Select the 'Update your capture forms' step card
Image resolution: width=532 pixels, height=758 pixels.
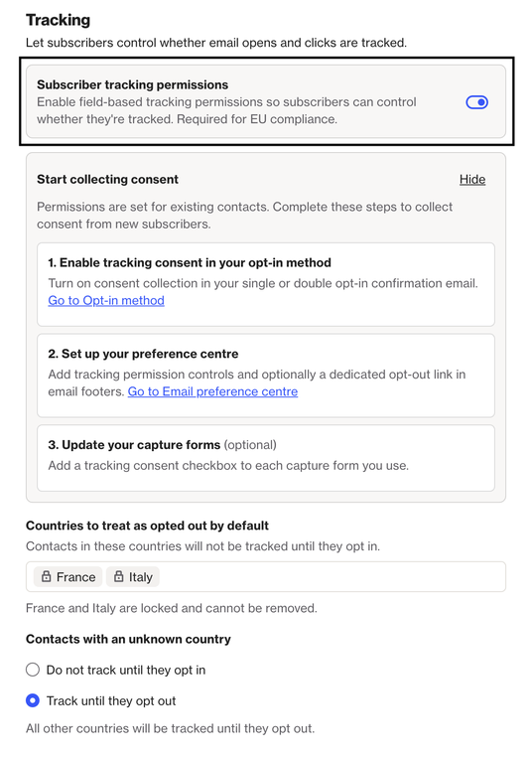point(266,458)
